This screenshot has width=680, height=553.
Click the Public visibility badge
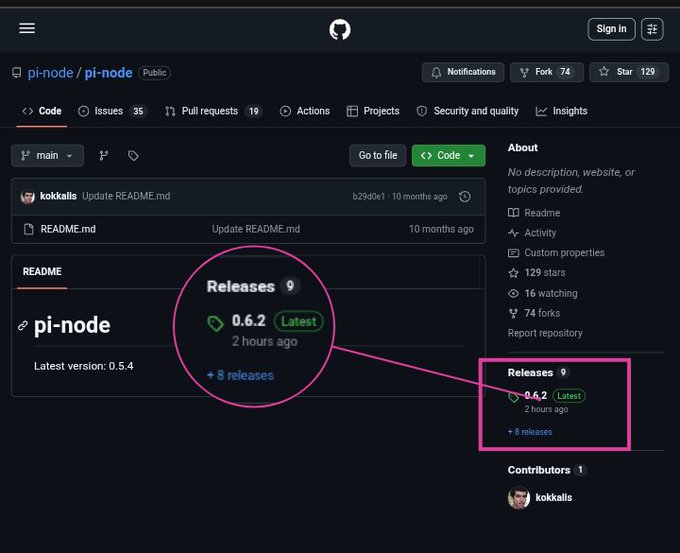coord(154,72)
